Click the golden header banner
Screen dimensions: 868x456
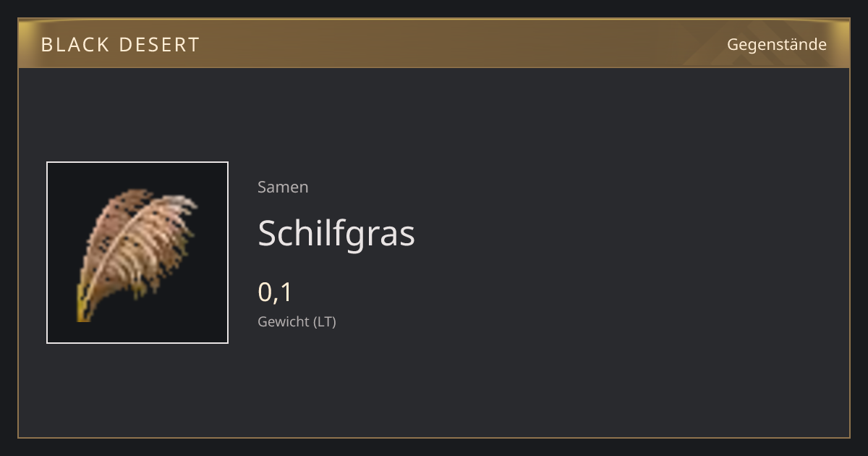[x=434, y=43]
